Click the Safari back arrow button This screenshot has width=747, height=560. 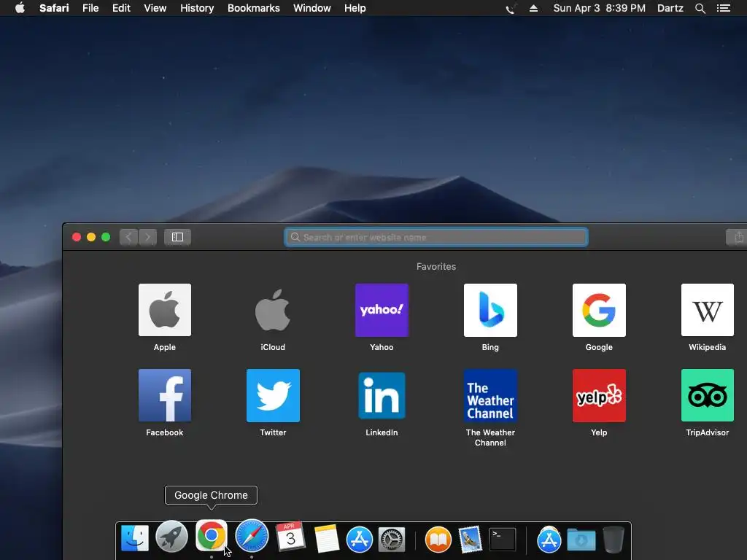tap(128, 237)
